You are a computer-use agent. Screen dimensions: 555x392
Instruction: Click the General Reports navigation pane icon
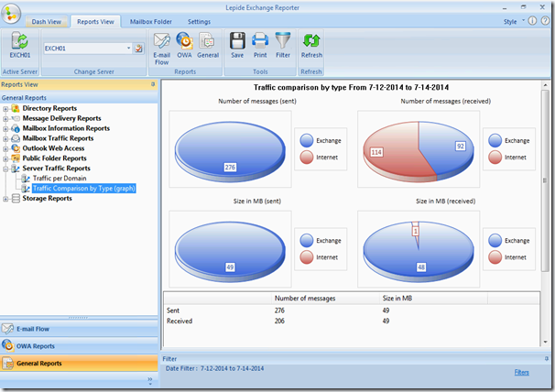(7, 363)
